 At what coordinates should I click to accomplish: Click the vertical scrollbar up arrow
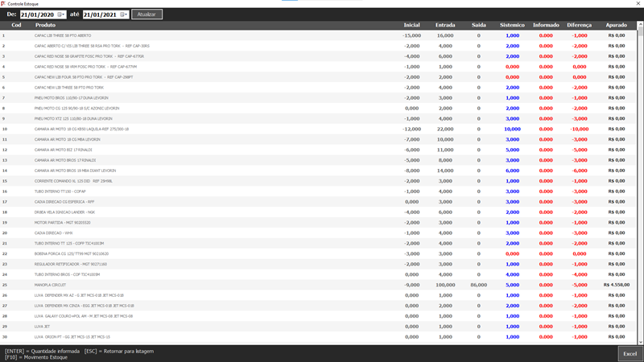[640, 25]
